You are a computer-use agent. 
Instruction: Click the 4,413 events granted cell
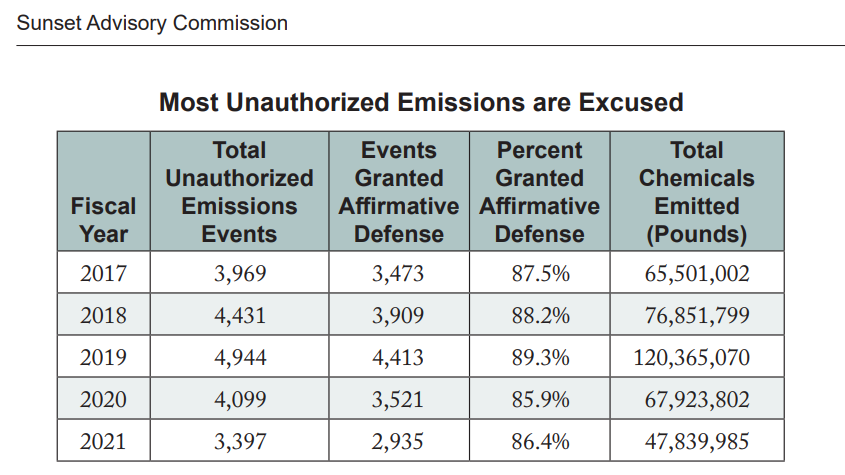(398, 357)
